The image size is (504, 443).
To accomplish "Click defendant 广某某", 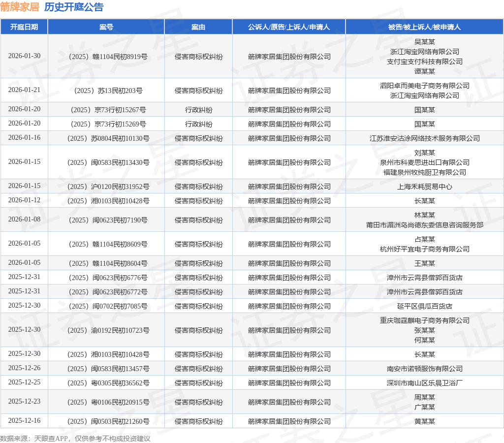I will click(425, 407).
